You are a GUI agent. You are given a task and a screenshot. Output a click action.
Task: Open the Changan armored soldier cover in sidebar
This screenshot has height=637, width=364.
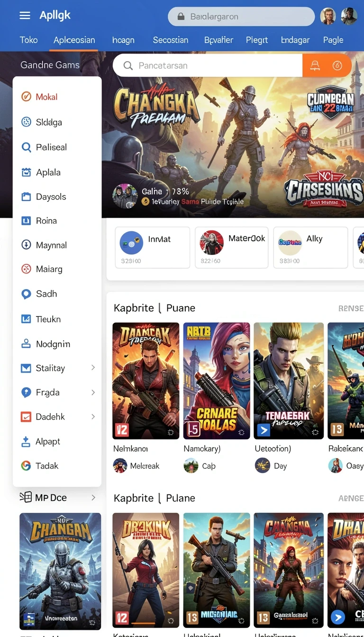click(60, 571)
